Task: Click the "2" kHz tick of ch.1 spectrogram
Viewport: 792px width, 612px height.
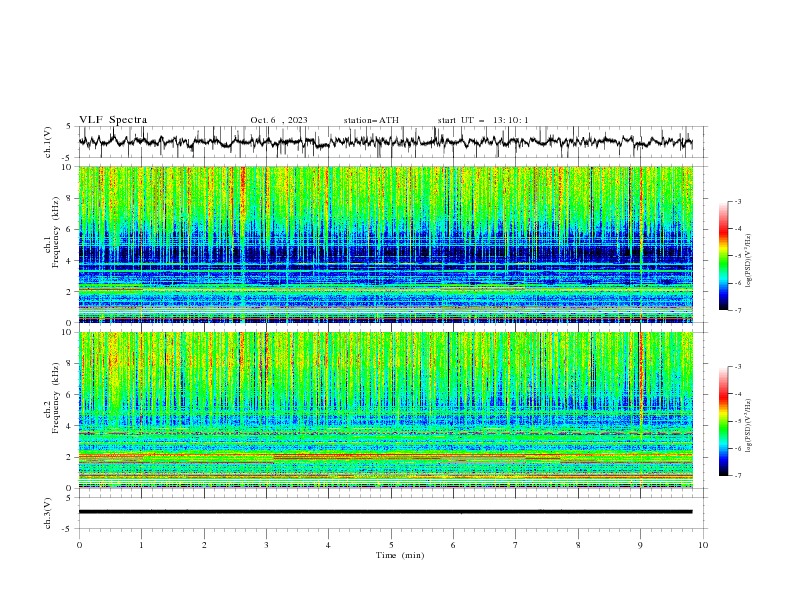Action: (71, 292)
